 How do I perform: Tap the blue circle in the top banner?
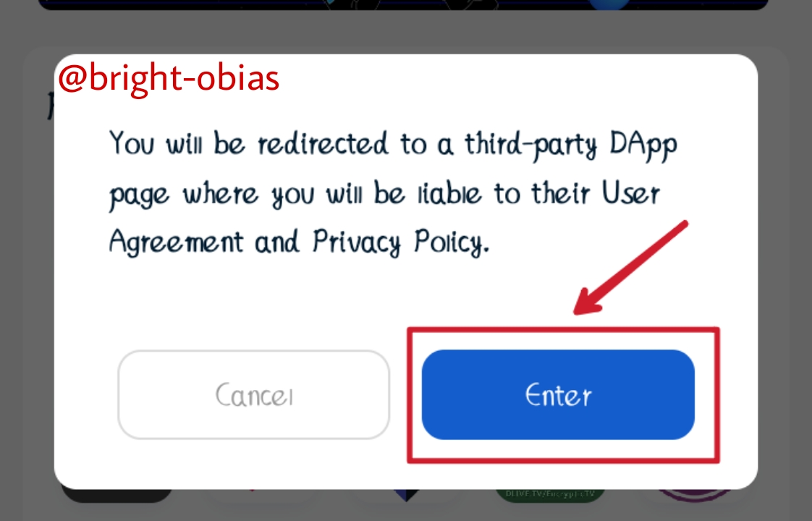[609, 4]
